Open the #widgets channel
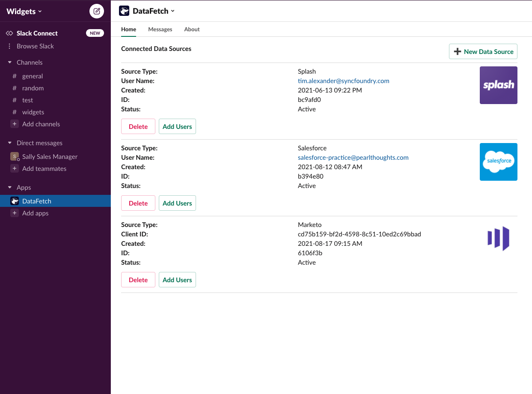This screenshot has height=394, width=532. pyautogui.click(x=33, y=112)
